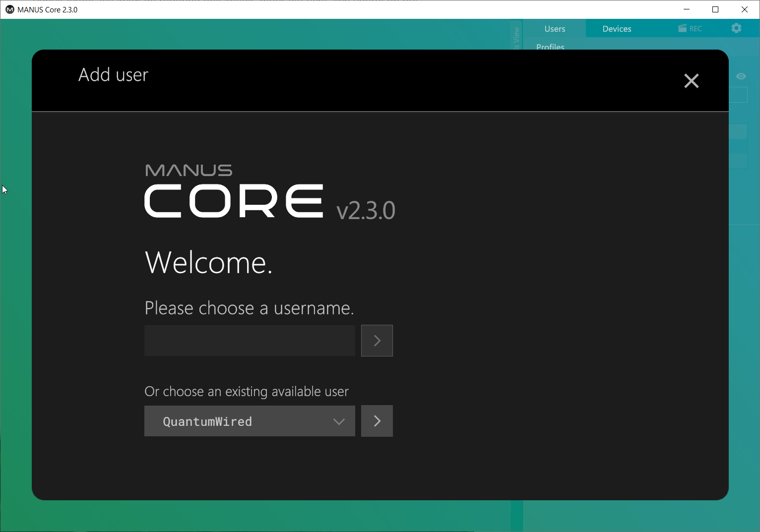This screenshot has width=760, height=532.
Task: Click the MANUS app icon in title bar
Action: (x=9, y=9)
